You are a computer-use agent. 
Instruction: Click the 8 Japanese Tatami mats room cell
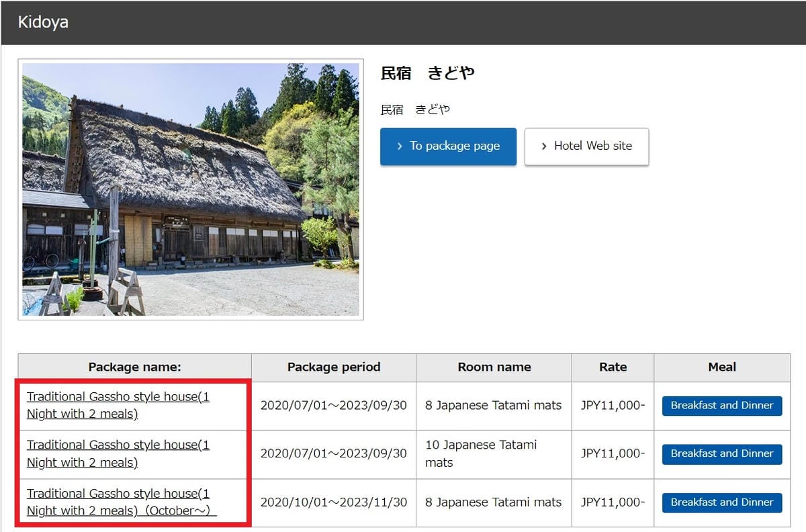[x=494, y=405]
